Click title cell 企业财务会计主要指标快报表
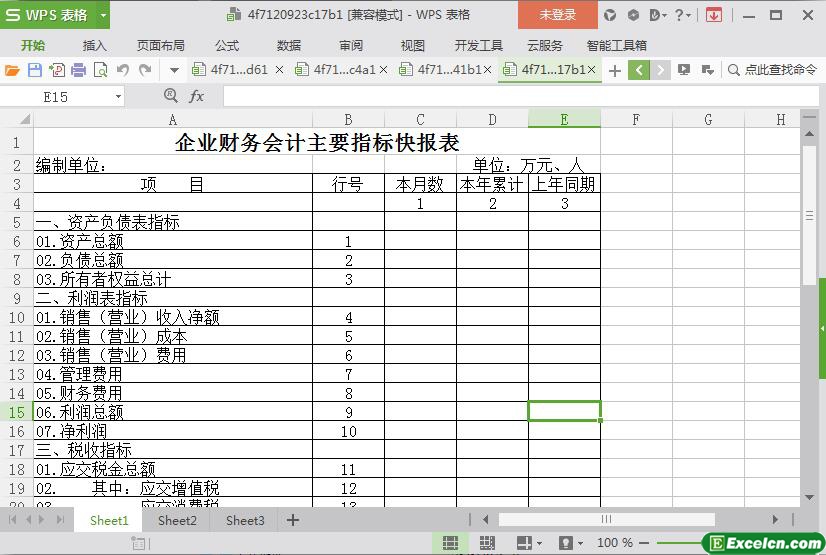Screen dimensions: 826x555 pyautogui.click(x=317, y=142)
